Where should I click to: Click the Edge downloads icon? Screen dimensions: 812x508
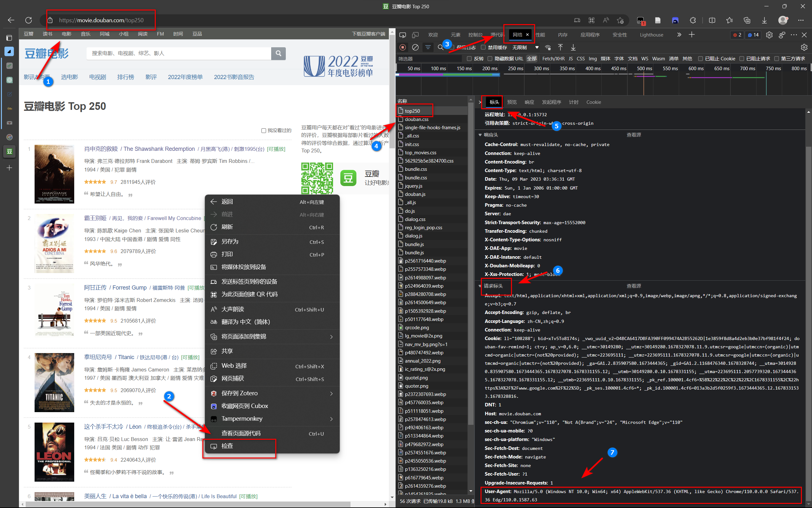pyautogui.click(x=764, y=20)
